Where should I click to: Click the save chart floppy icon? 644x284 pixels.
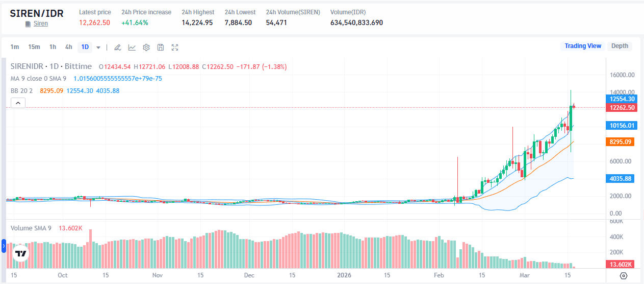160,48
